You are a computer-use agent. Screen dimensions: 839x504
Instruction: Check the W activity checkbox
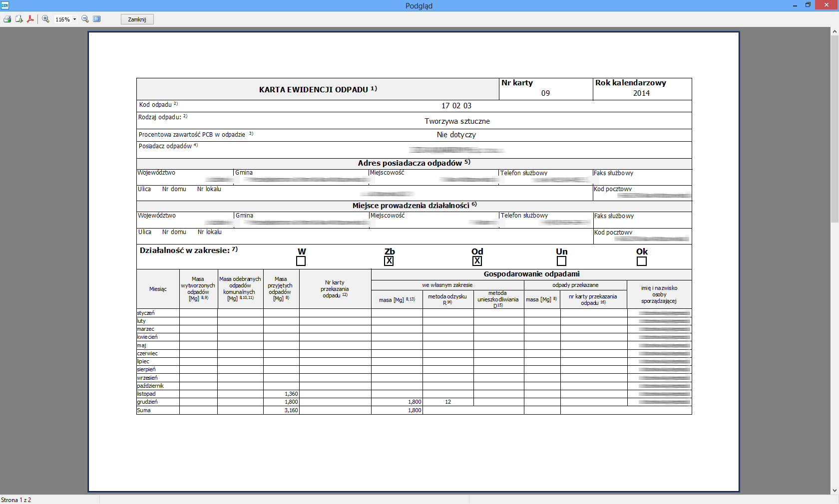pyautogui.click(x=301, y=261)
